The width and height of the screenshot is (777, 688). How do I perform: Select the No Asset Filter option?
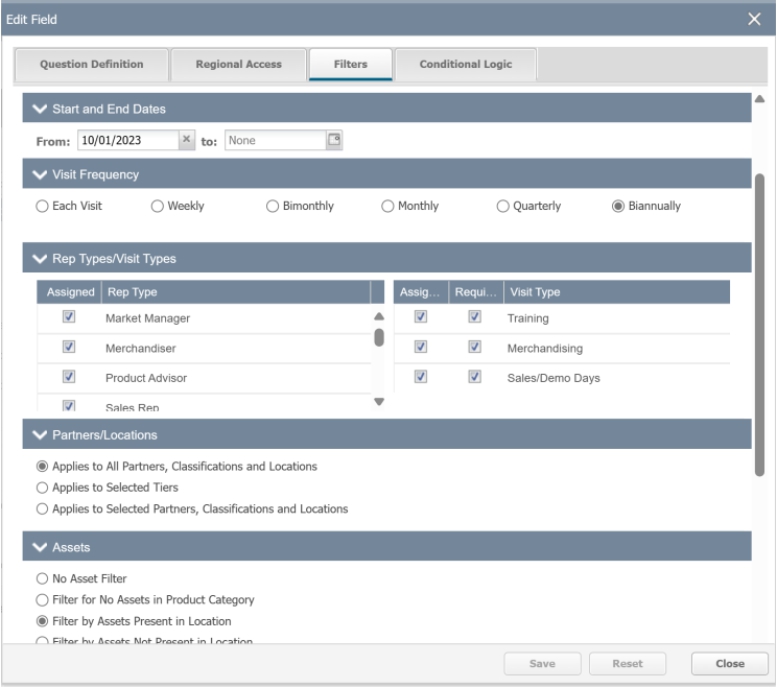coord(42,578)
